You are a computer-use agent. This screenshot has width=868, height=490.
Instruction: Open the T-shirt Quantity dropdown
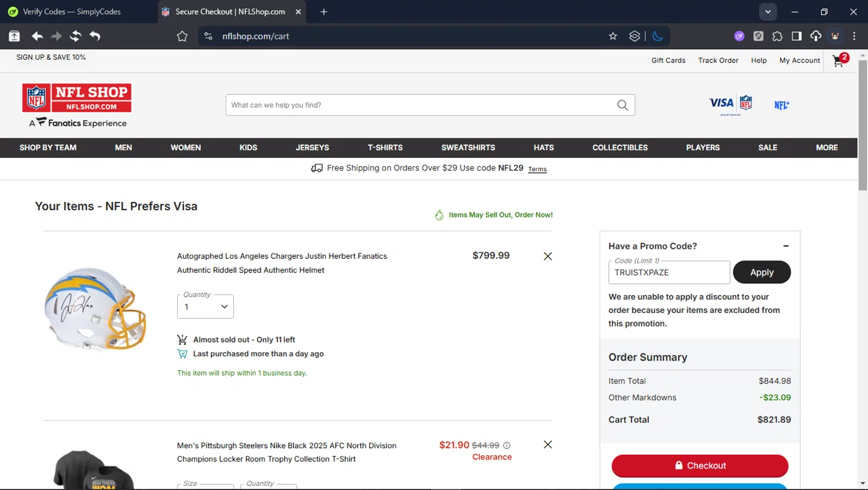269,487
